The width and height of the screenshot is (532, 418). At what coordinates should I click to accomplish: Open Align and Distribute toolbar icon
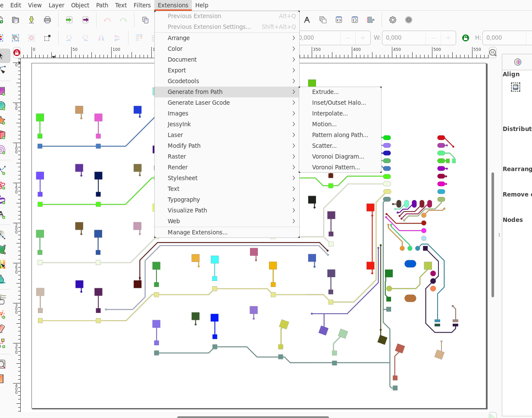[371, 20]
